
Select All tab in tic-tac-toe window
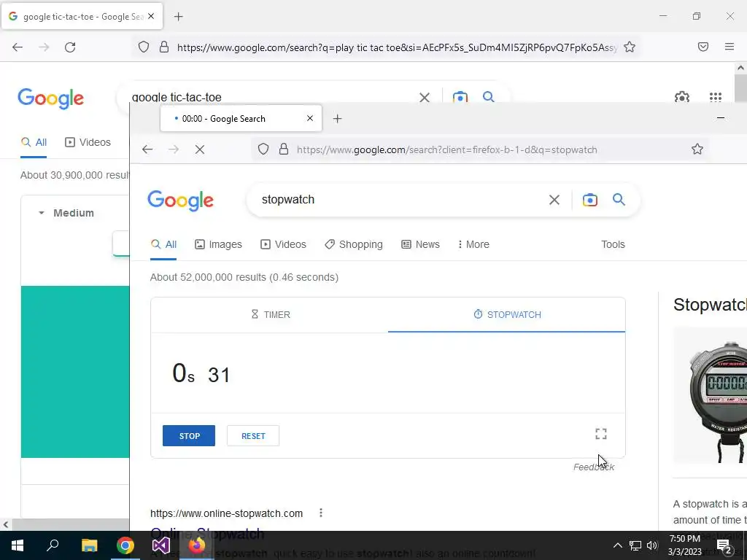pyautogui.click(x=34, y=142)
